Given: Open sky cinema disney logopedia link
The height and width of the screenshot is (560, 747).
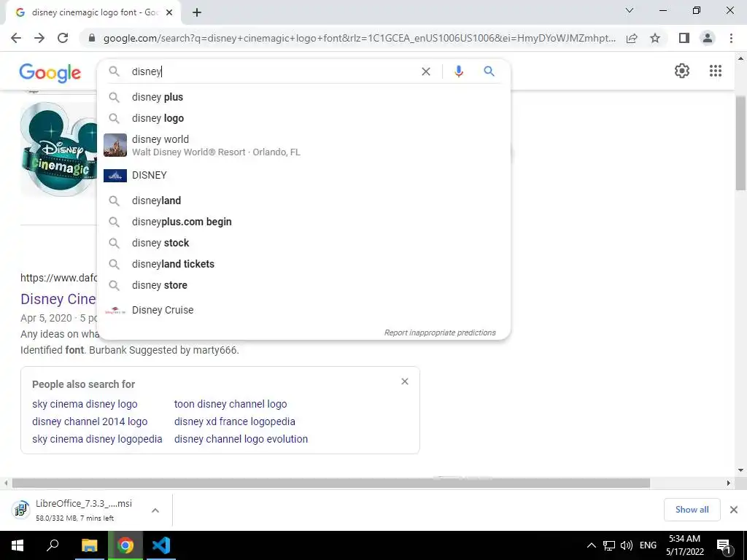Looking at the screenshot, I should (x=97, y=439).
